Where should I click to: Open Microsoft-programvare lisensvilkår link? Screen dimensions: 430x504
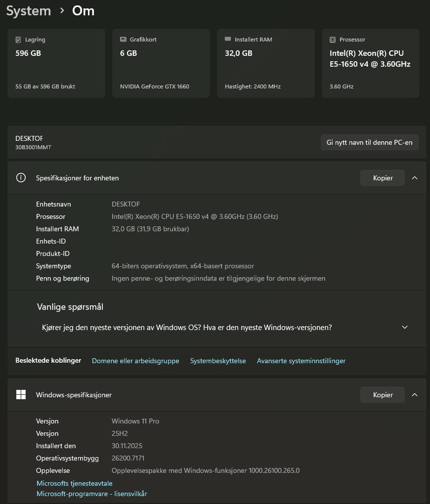point(92,494)
